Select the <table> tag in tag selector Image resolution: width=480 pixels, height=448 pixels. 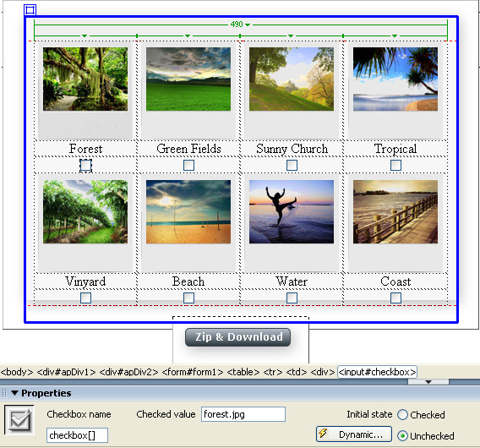243,372
